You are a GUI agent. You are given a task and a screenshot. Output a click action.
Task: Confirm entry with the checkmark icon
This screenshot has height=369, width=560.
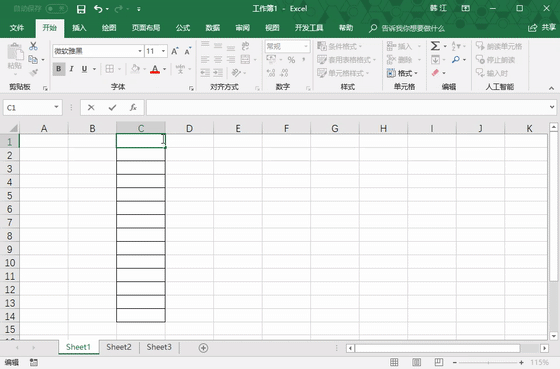click(112, 108)
